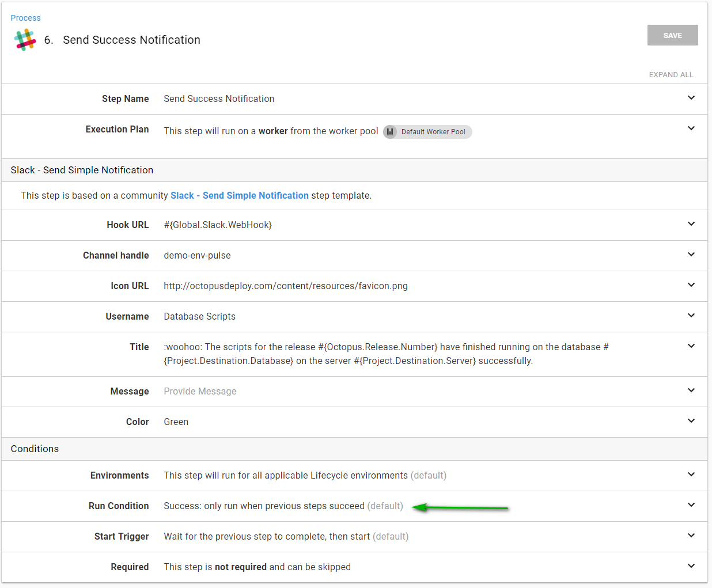Click the Default Worker Pool chip
712x588 pixels.
433,132
